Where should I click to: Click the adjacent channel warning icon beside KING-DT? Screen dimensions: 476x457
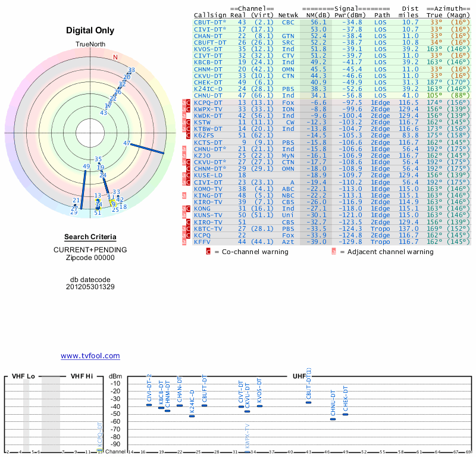pyautogui.click(x=184, y=195)
